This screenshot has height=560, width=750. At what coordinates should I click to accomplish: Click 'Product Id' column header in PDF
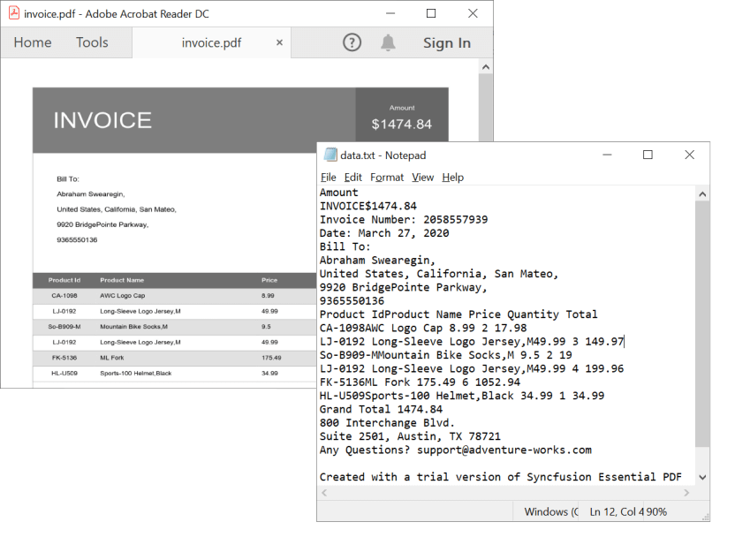[x=64, y=280]
